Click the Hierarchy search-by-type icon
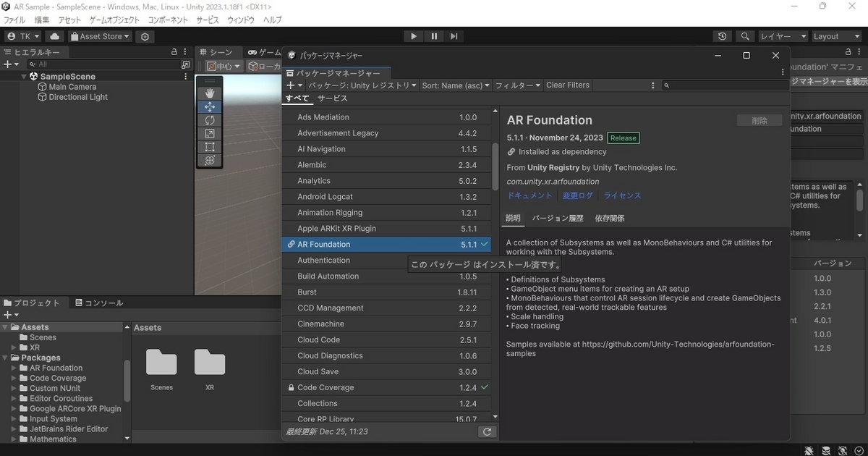 [186, 64]
